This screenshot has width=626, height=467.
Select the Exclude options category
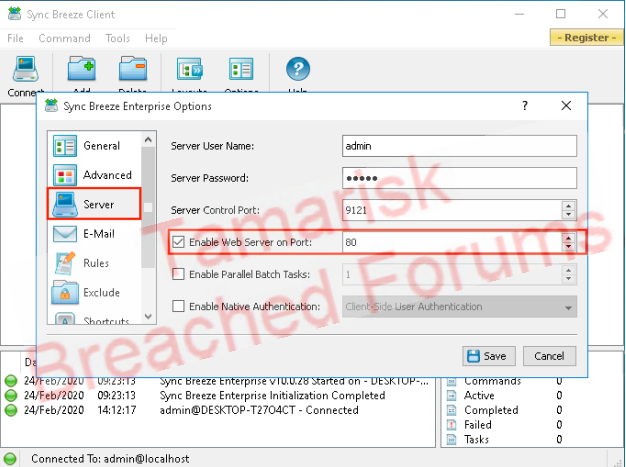pyautogui.click(x=94, y=293)
